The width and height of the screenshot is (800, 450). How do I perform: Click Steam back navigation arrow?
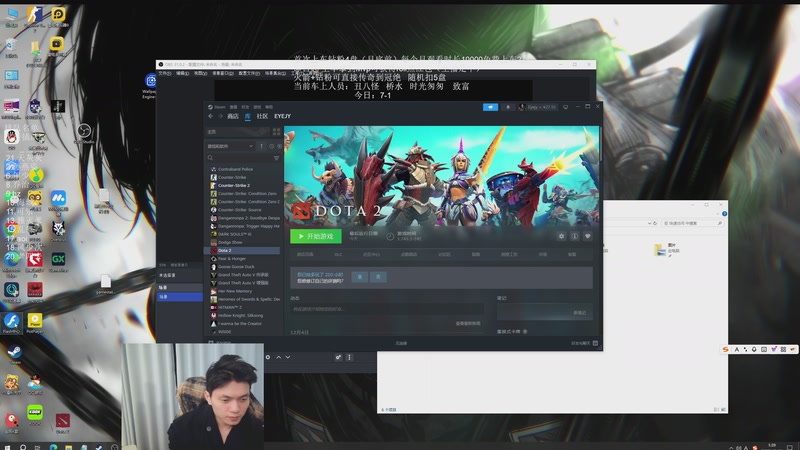211,116
